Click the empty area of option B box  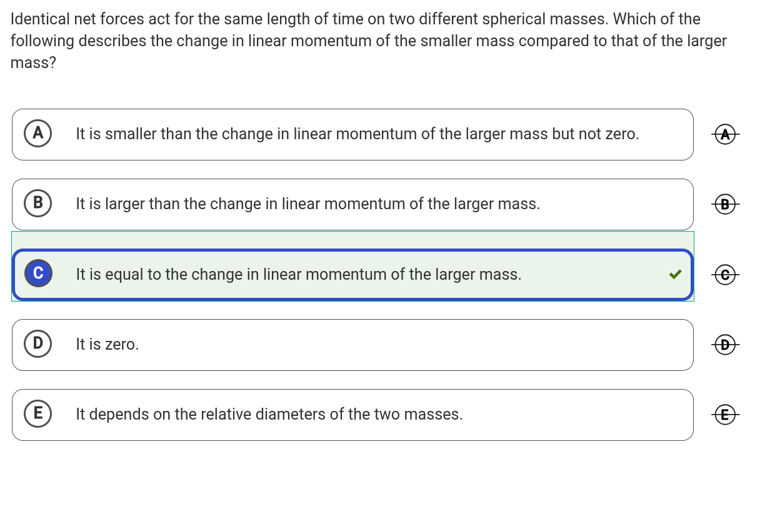click(x=612, y=205)
